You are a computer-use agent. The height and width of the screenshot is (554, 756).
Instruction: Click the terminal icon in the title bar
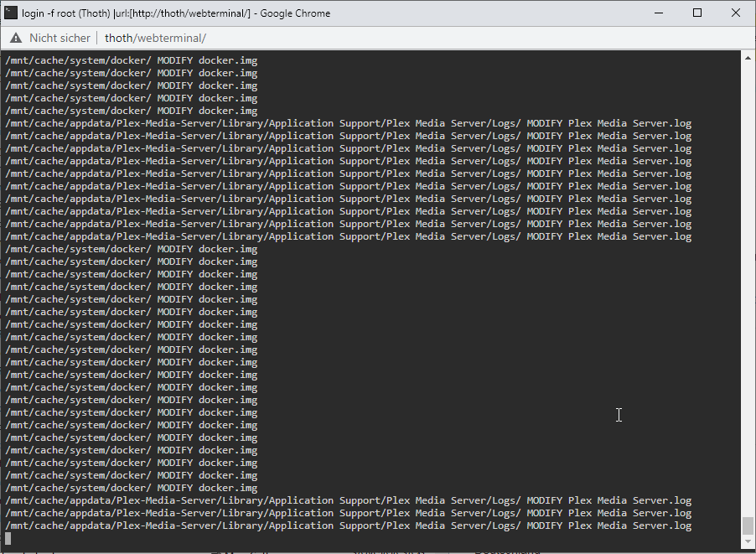point(11,13)
